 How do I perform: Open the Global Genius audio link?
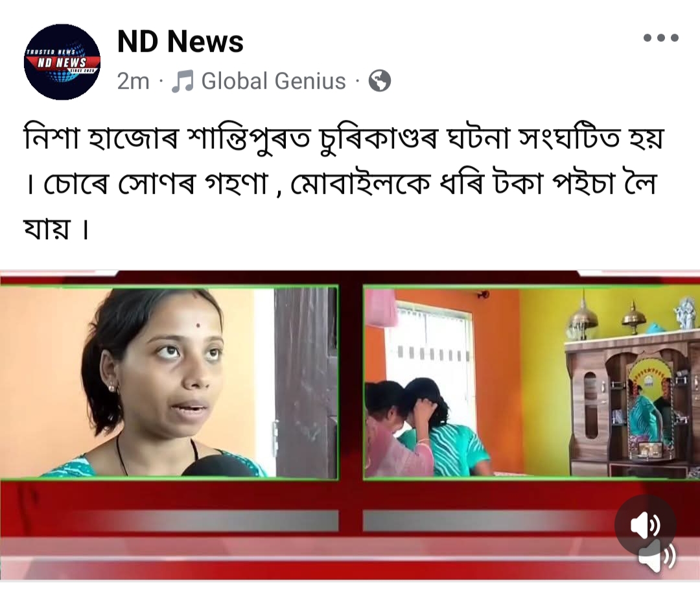pyautogui.click(x=274, y=81)
